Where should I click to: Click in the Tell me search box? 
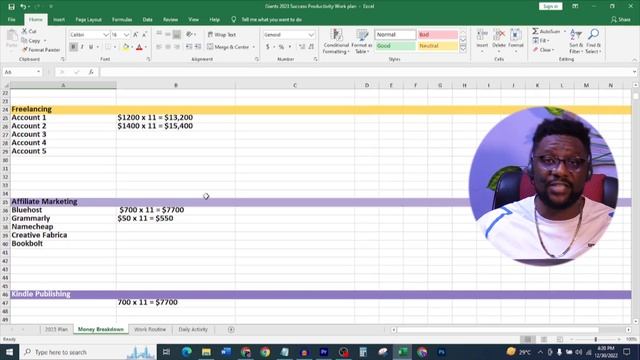[271, 20]
